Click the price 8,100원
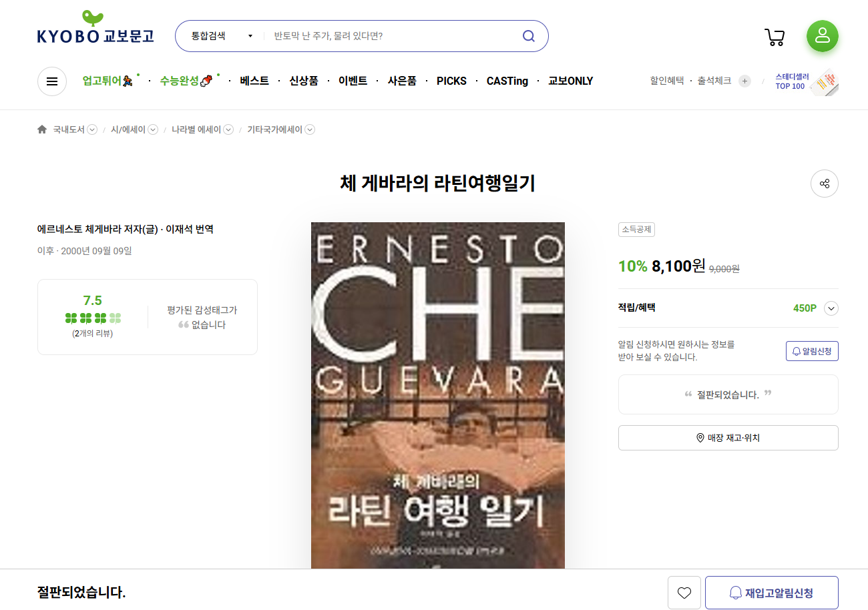 pyautogui.click(x=678, y=266)
